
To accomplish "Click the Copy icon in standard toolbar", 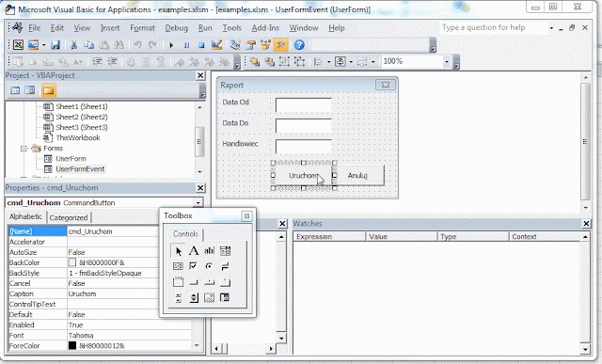I will 88,45.
